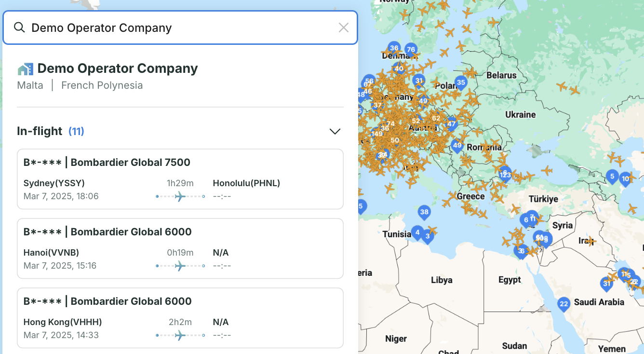Click the 62 cluster marker
This screenshot has width=644, height=354.
click(436, 119)
